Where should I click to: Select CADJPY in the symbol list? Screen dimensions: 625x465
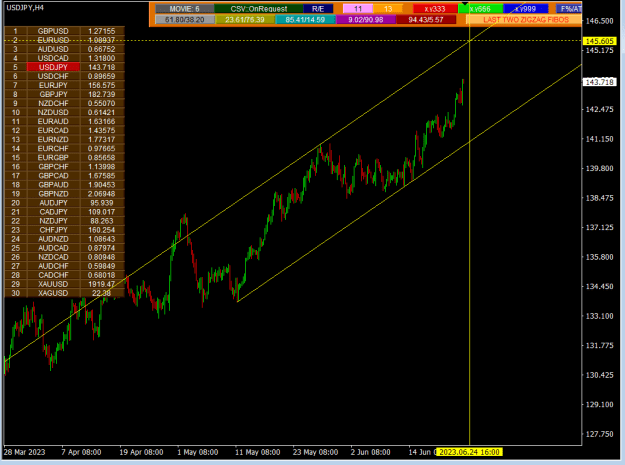click(53, 212)
